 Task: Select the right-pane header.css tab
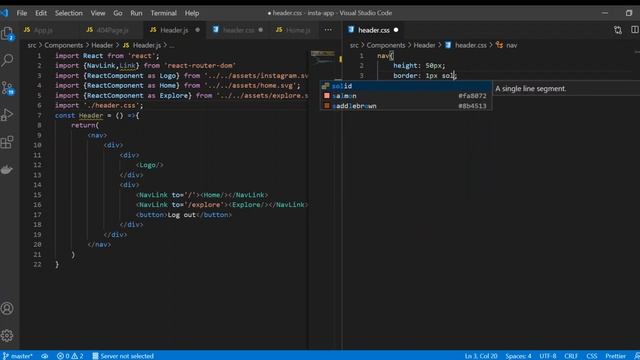click(373, 30)
